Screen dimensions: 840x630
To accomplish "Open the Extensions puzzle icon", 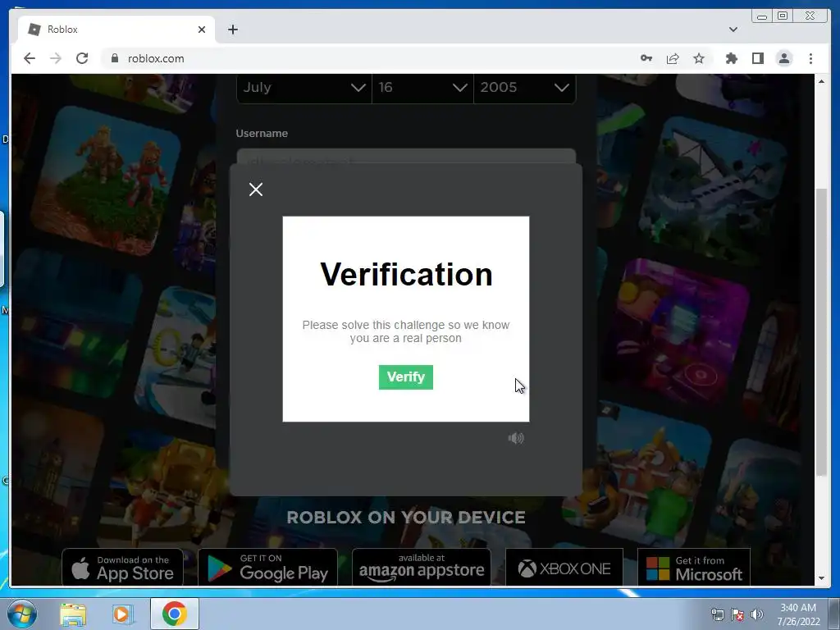I will [731, 58].
